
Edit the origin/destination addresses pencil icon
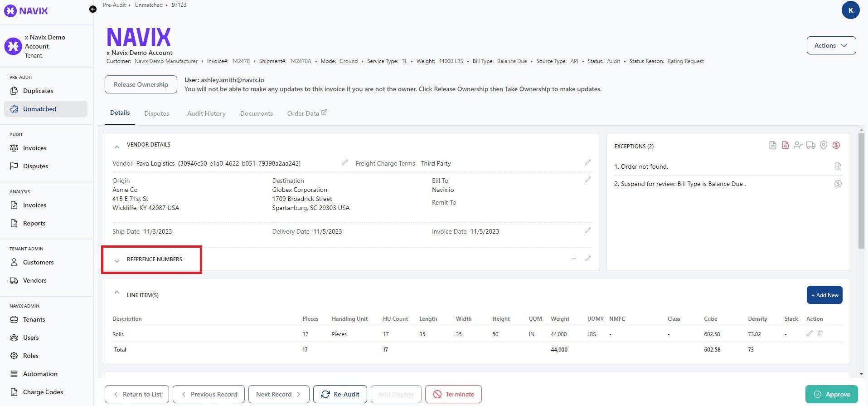[x=588, y=180]
